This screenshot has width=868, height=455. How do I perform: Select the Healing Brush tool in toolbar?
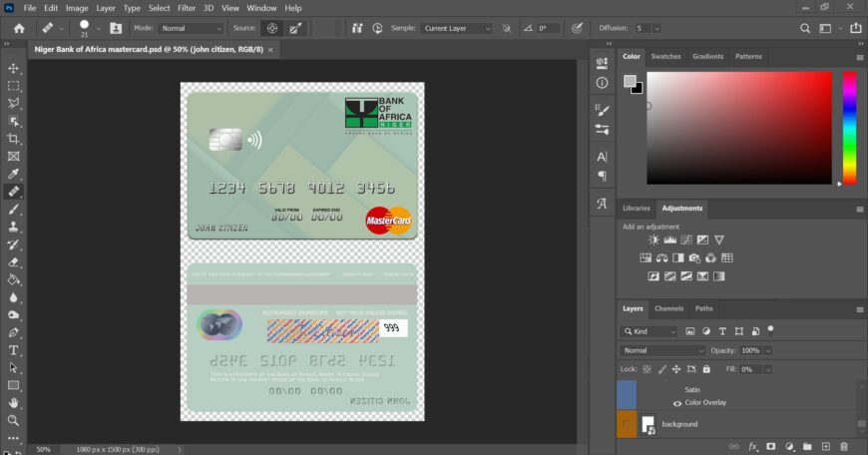tap(13, 192)
